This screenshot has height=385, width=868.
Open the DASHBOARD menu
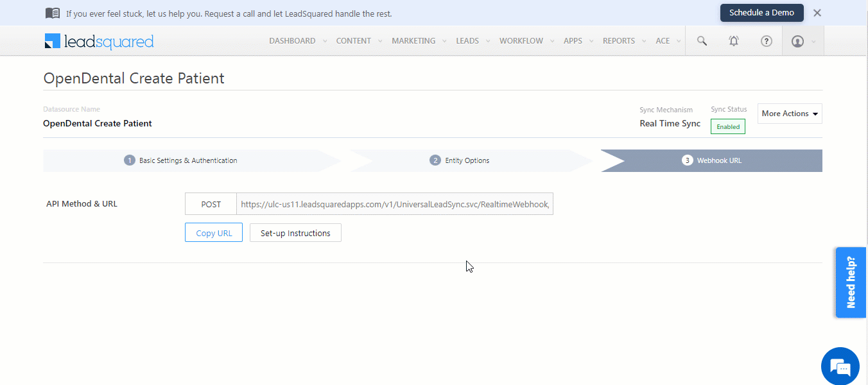(x=292, y=40)
